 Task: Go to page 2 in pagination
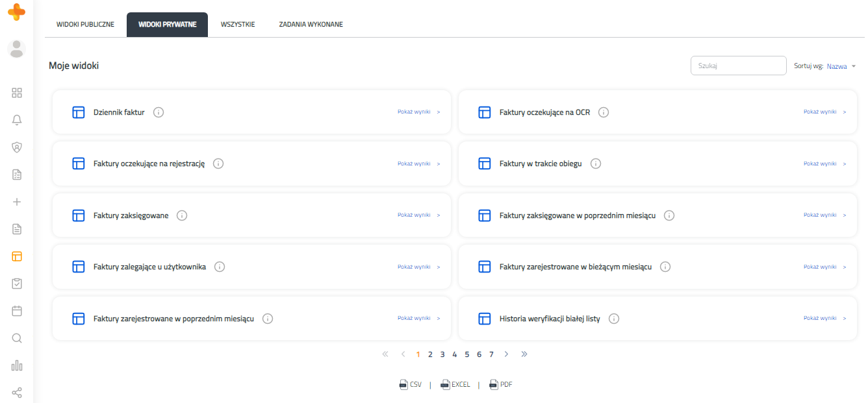tap(430, 354)
